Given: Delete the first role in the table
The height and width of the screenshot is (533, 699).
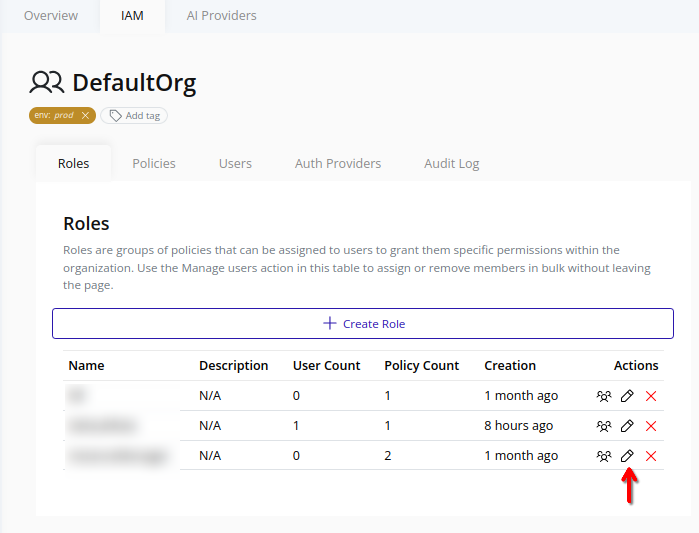Looking at the screenshot, I should click(651, 396).
